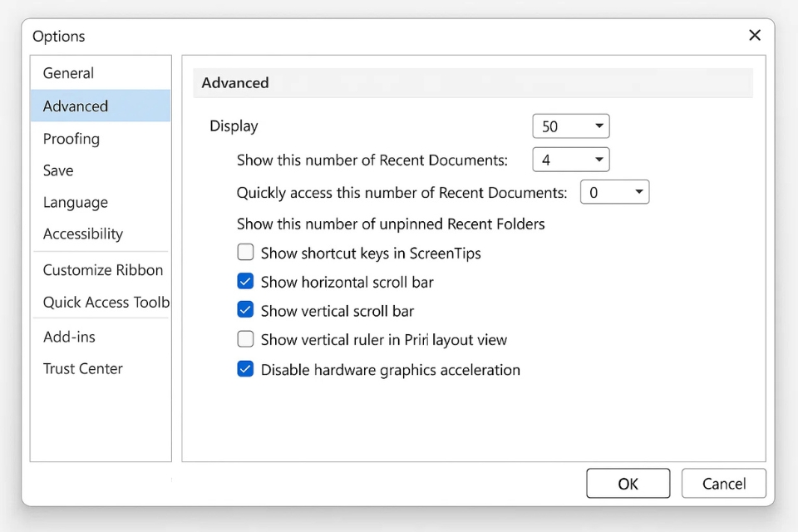Enable Show shortcut keys in ScreenTips
Screen dimensions: 798x532
click(x=245, y=253)
